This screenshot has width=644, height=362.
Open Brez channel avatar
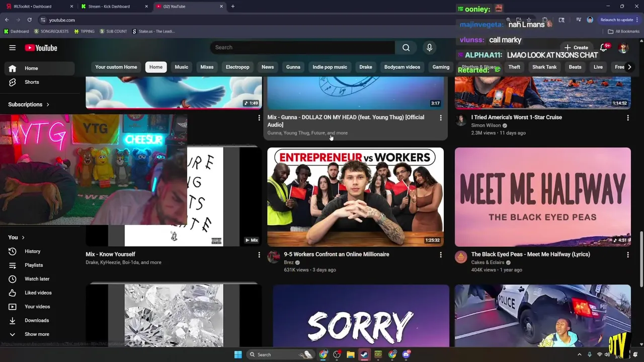click(273, 257)
